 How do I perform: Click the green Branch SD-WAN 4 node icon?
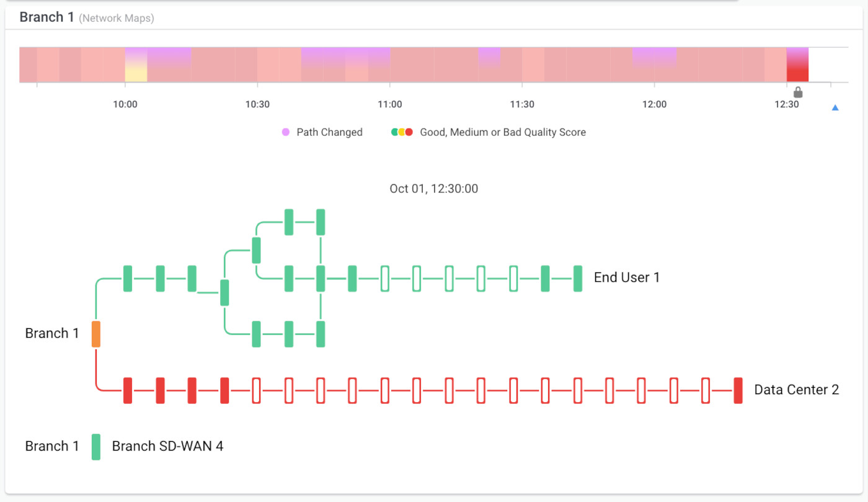tap(96, 447)
